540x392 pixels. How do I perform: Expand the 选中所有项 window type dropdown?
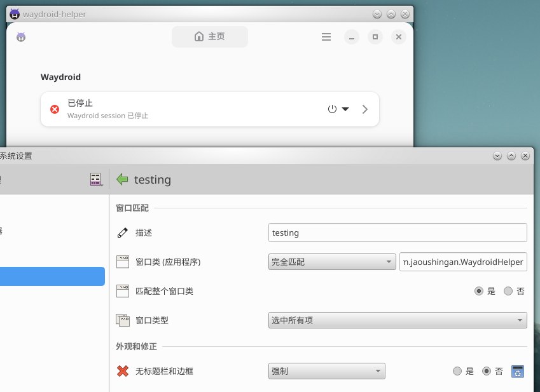[x=398, y=320]
